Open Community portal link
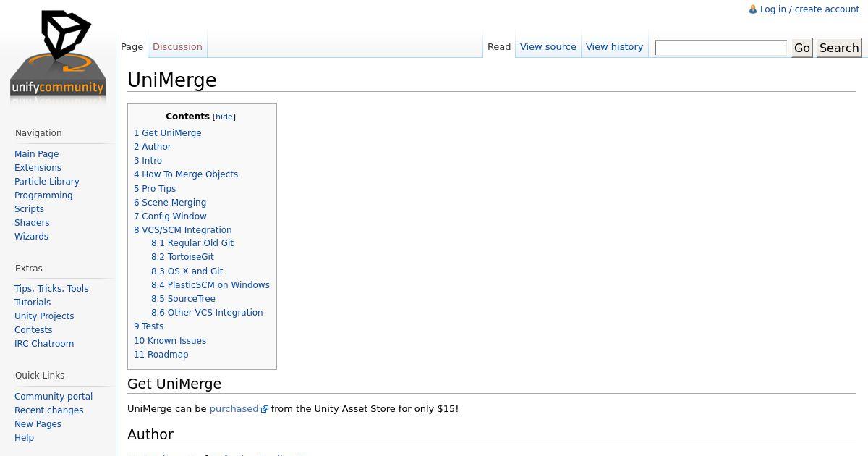Viewport: 868px width, 456px height. click(x=54, y=397)
